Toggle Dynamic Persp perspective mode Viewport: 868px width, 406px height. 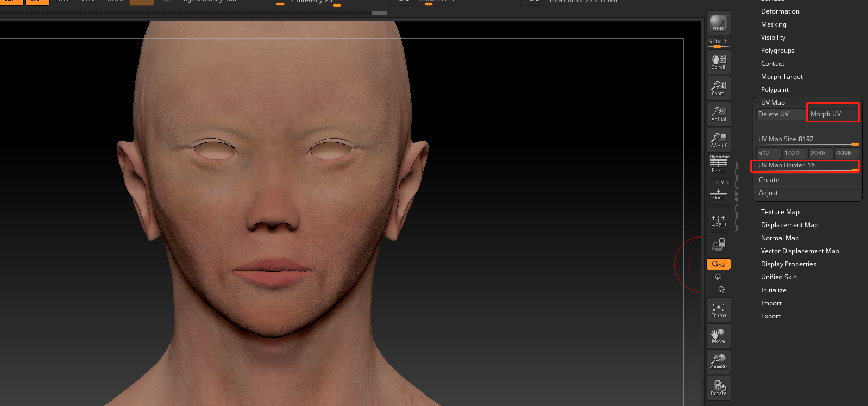(718, 165)
